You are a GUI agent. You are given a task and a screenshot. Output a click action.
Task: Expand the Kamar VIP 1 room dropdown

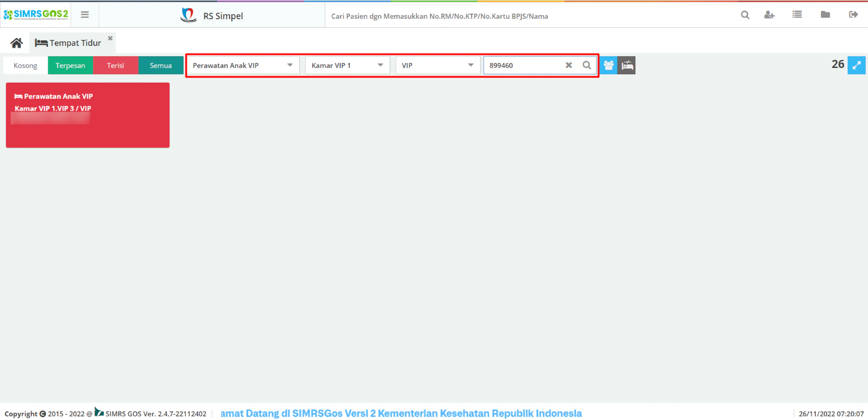tap(347, 65)
